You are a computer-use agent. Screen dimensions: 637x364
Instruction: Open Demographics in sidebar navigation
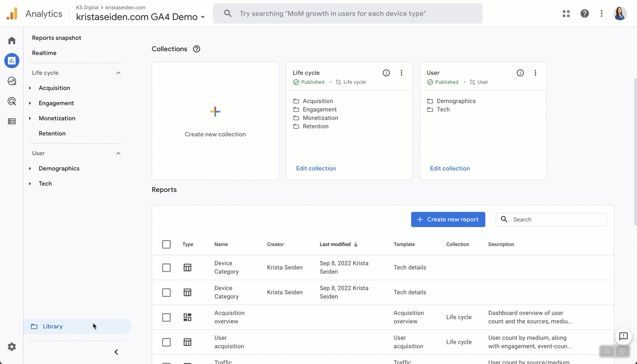coord(59,169)
